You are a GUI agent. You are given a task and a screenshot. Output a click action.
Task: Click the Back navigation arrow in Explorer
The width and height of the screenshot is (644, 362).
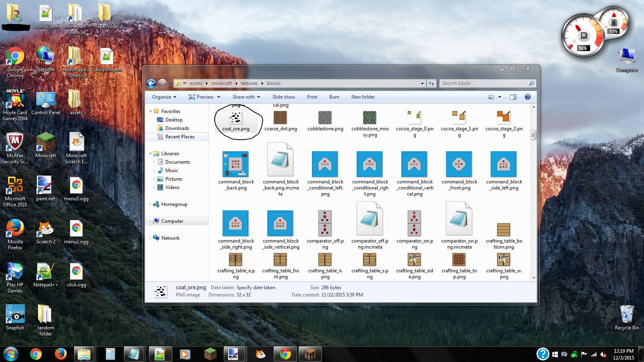pos(151,83)
